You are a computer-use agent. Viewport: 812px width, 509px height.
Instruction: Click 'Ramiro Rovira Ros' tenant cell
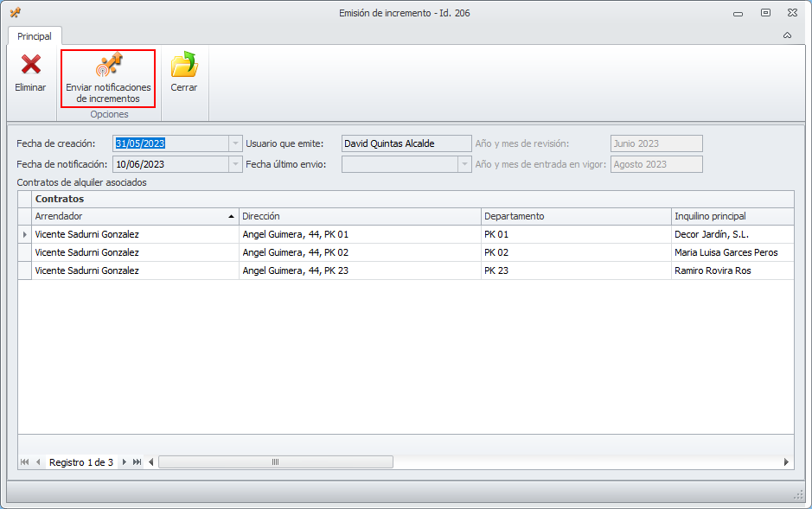[x=732, y=270]
